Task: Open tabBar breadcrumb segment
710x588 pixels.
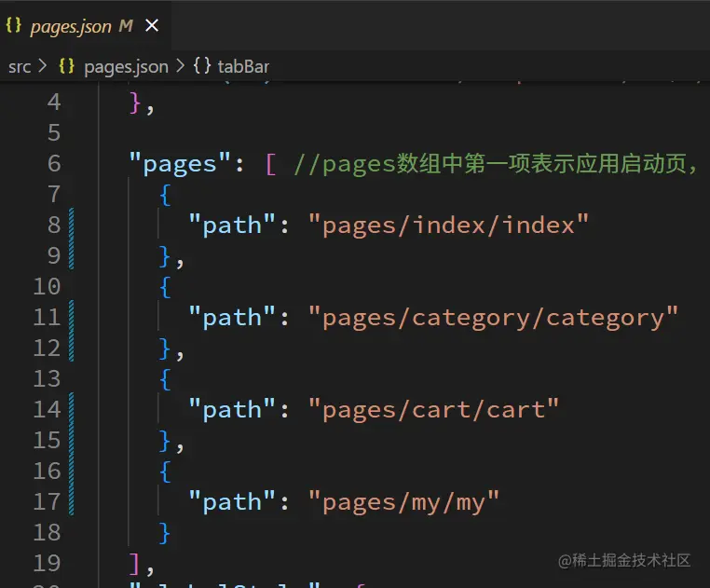Action: point(243,66)
